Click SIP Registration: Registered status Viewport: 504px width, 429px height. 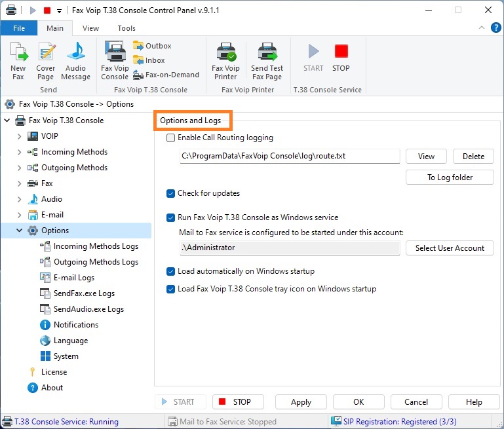(x=394, y=422)
